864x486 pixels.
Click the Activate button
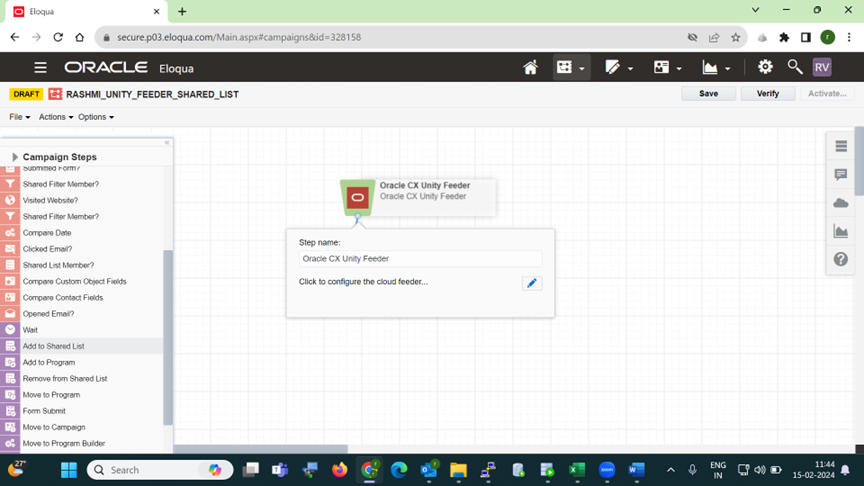click(x=827, y=94)
